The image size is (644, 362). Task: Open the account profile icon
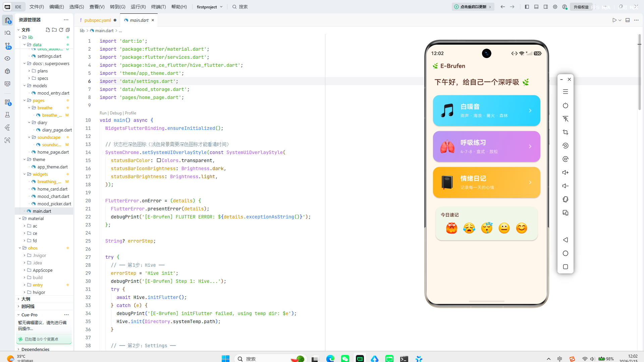tap(565, 7)
